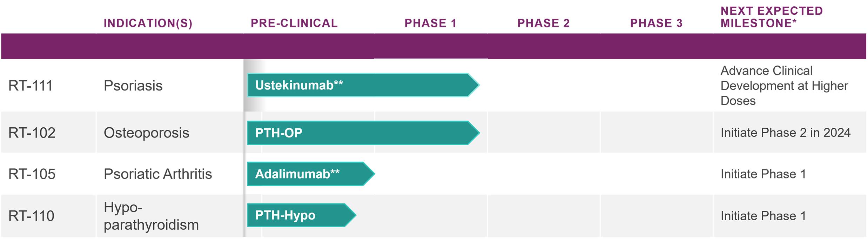Select the NEXT EXPECTED MILESTONE header
This screenshot has width=868, height=242.
[772, 17]
